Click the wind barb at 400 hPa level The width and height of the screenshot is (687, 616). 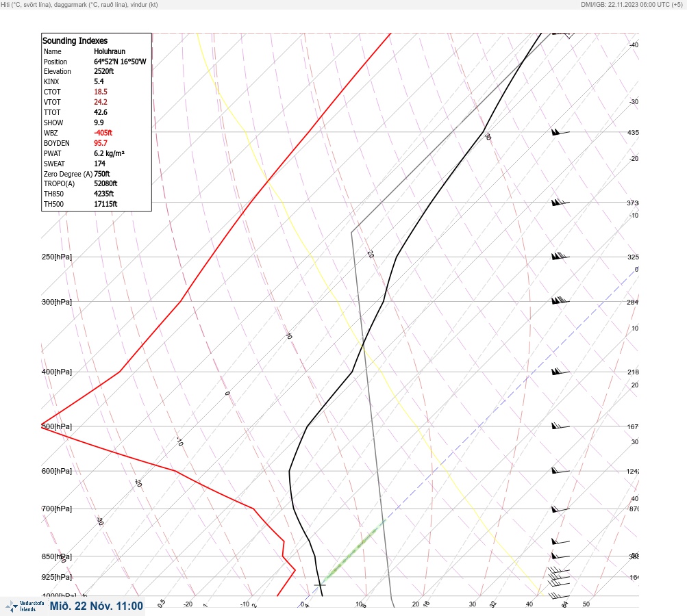[x=560, y=371]
